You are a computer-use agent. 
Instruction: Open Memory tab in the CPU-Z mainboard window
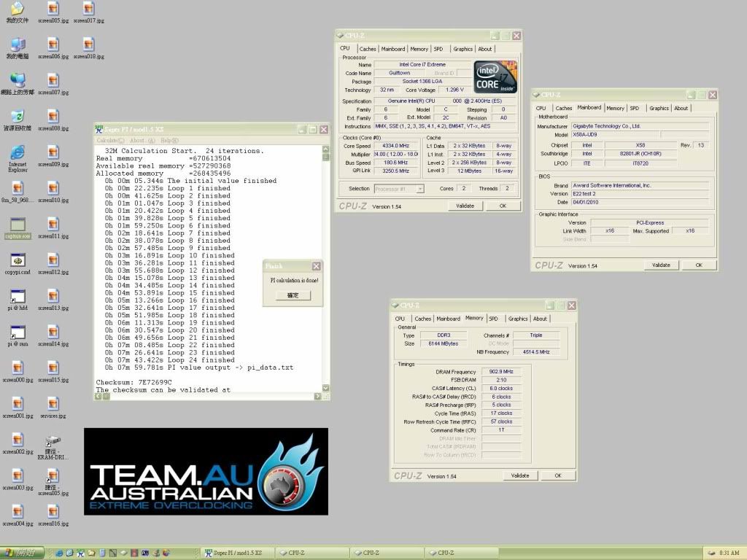615,109
